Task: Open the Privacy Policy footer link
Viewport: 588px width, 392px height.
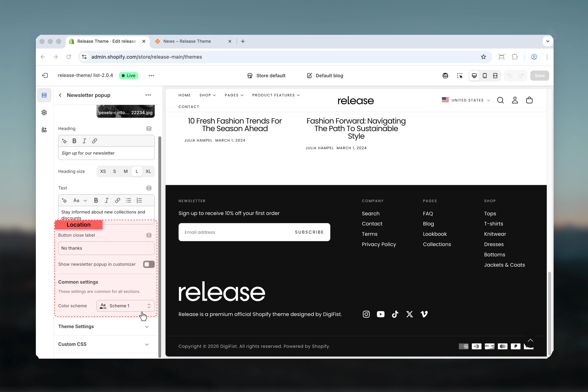Action: (x=379, y=244)
